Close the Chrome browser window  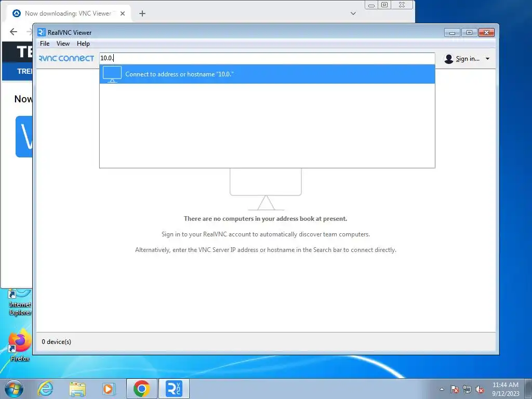[x=402, y=5]
